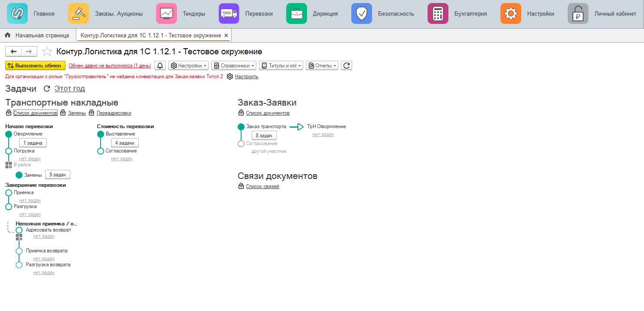The image size is (644, 311).
Task: Open Заказ-Заявки Список документов link
Action: click(268, 113)
